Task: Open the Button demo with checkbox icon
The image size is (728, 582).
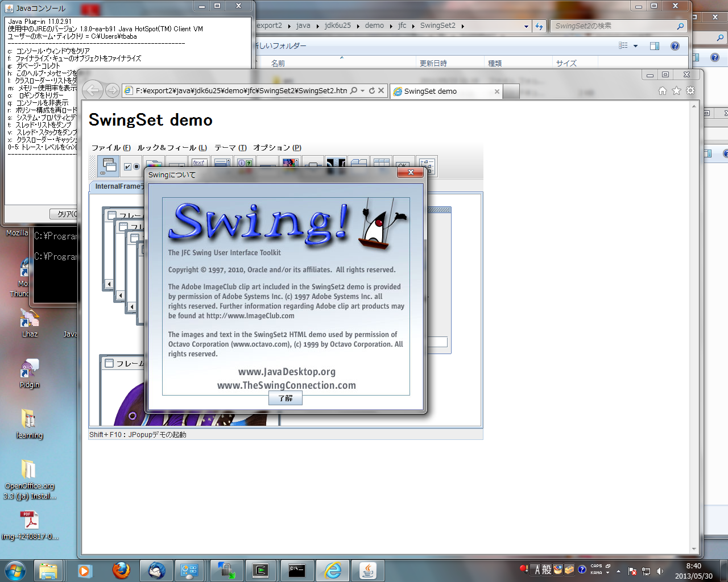Action: 131,166
